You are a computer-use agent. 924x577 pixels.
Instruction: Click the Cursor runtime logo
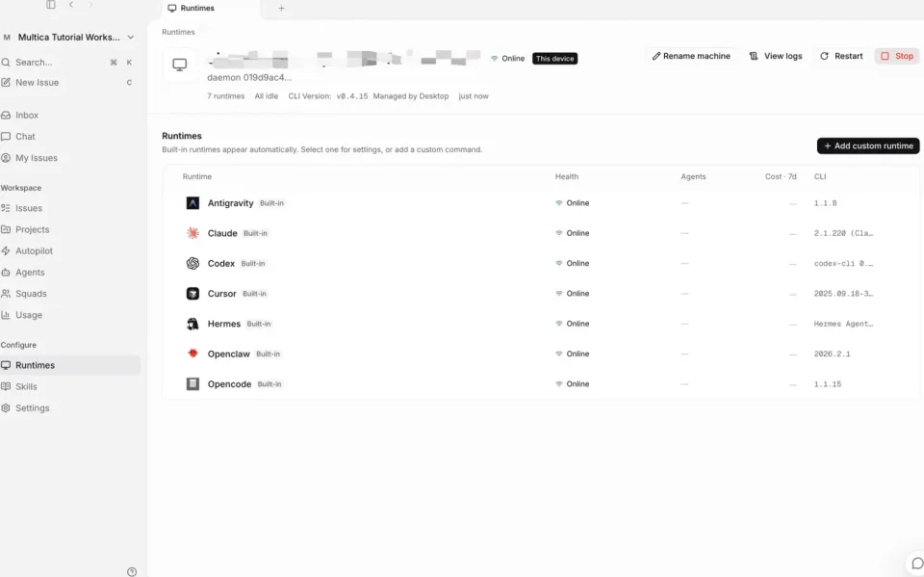coord(192,293)
